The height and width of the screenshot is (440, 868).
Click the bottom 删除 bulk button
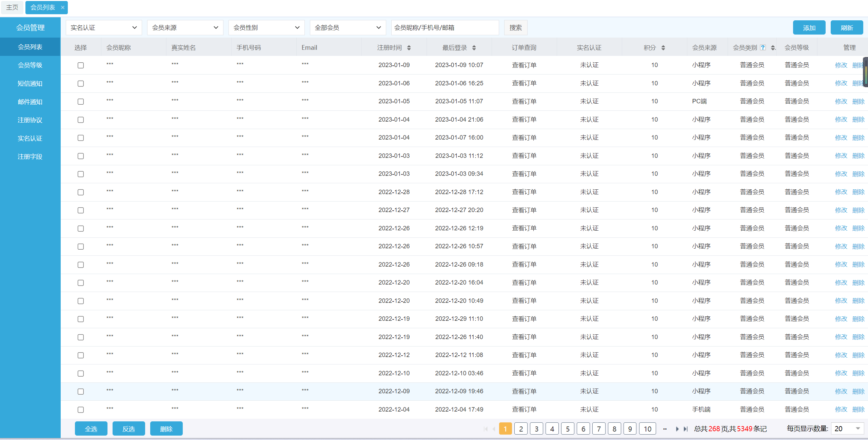tap(166, 429)
